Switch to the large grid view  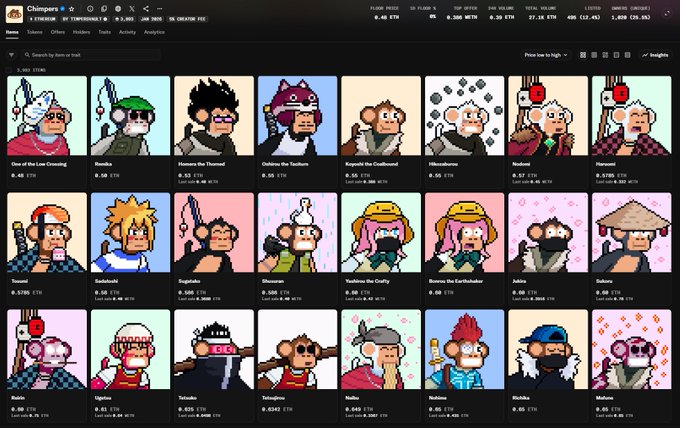(583, 55)
